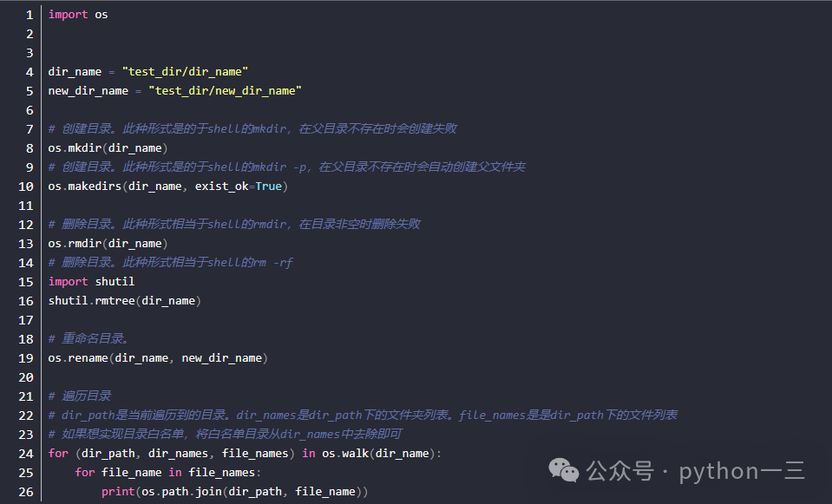This screenshot has width=832, height=504.
Task: Click the 重命名目录 comment on line 18
Action: coord(88,338)
